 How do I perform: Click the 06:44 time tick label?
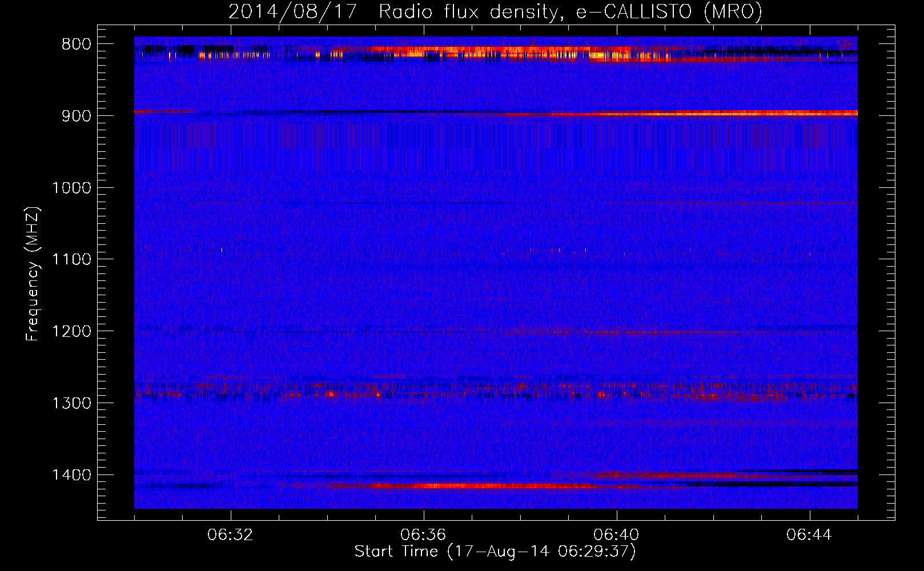[x=809, y=535]
